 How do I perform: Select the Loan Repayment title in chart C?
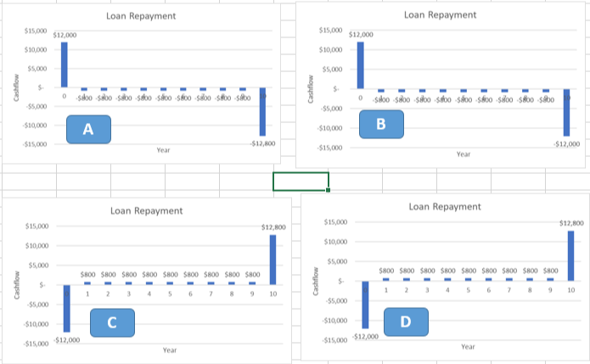click(146, 210)
